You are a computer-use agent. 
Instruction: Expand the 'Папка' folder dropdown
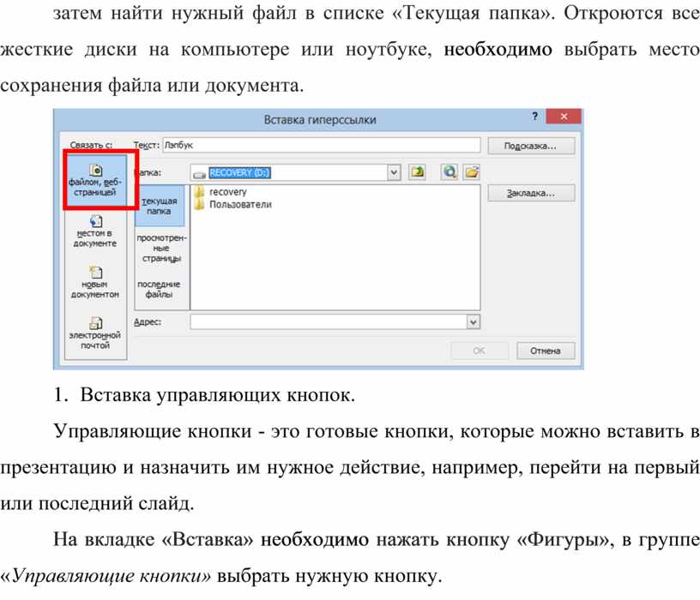[394, 172]
